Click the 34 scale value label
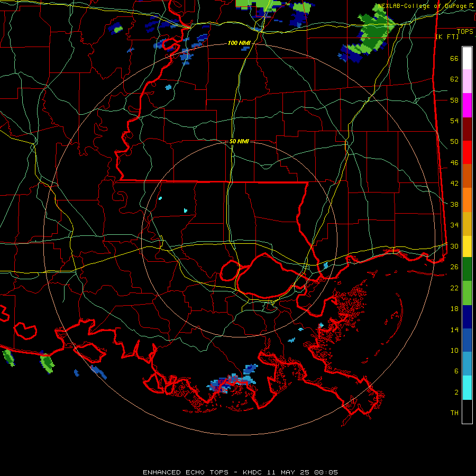Screen dimensions: 476x476 point(454,225)
